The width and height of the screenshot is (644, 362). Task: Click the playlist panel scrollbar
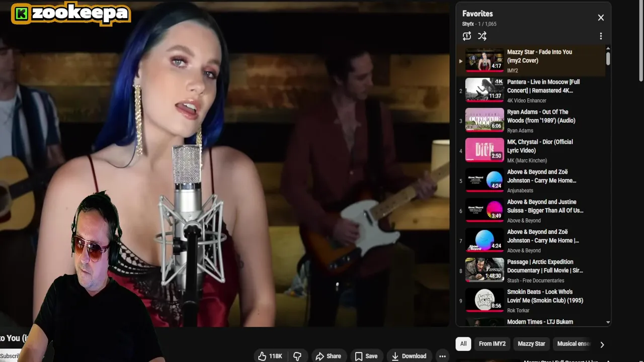pos(608,58)
